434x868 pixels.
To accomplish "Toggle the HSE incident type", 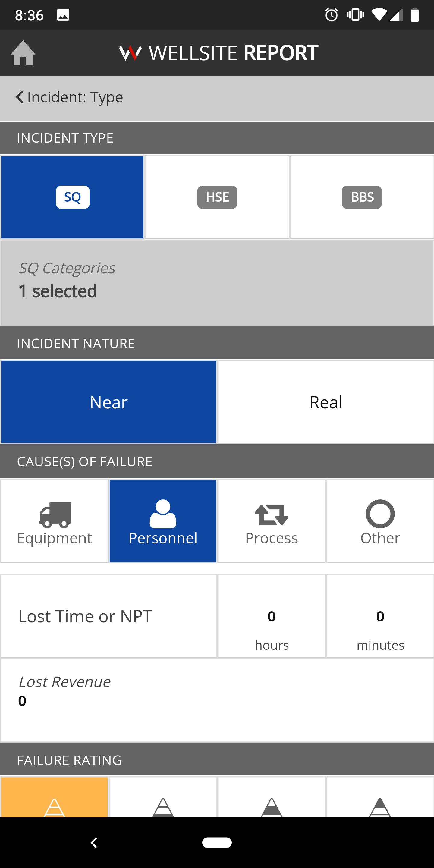I will point(217,197).
